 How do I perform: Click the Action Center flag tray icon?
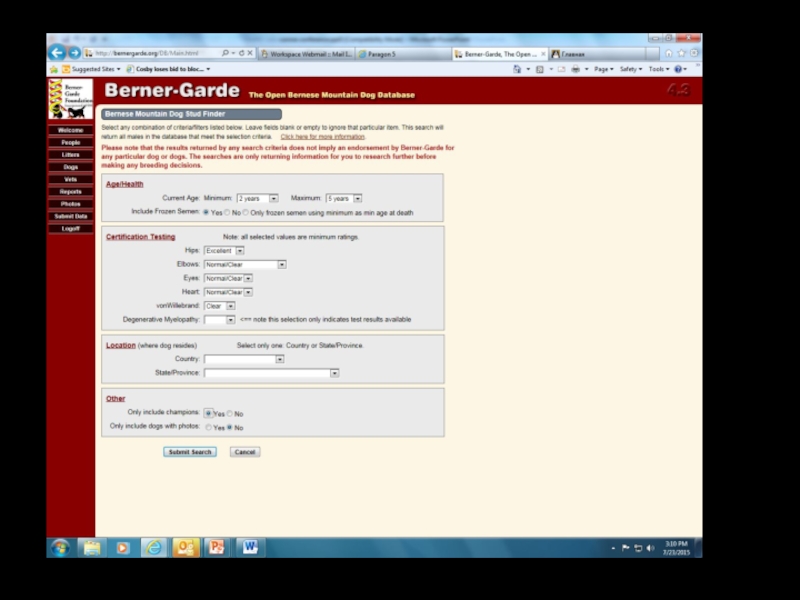point(626,548)
